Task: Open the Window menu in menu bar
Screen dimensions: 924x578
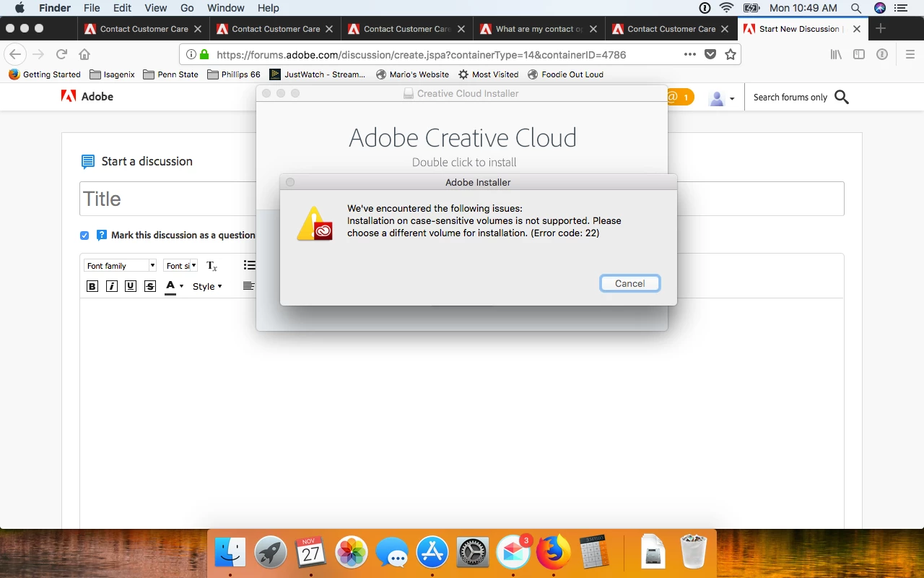Action: coord(226,8)
